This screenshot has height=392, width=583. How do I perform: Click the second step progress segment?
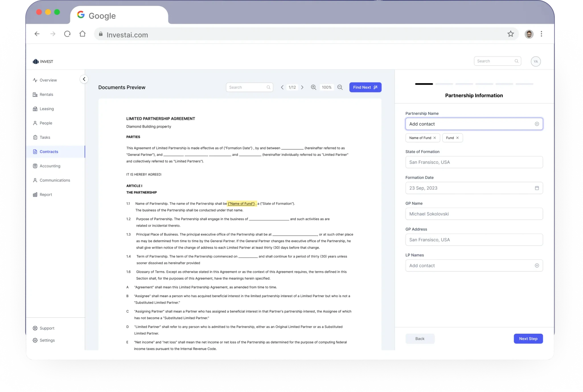click(444, 84)
